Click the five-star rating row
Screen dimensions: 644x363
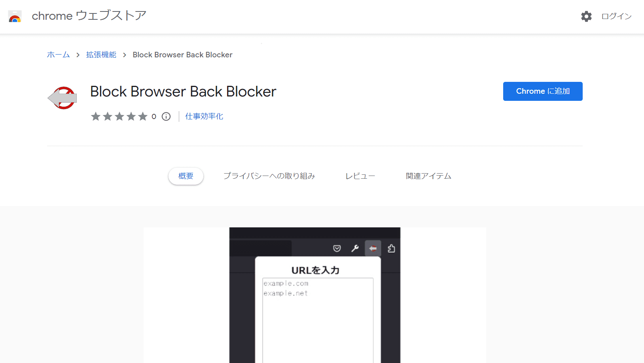(x=119, y=116)
